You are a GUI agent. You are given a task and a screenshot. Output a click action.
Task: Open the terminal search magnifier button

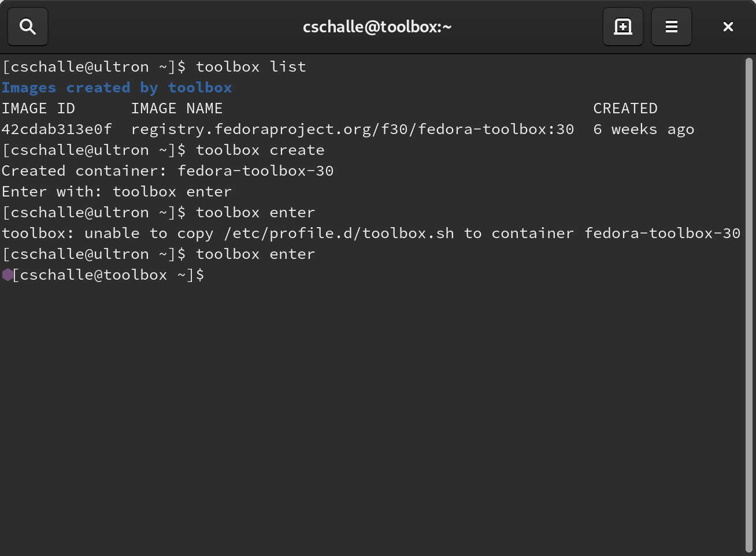coord(28,27)
